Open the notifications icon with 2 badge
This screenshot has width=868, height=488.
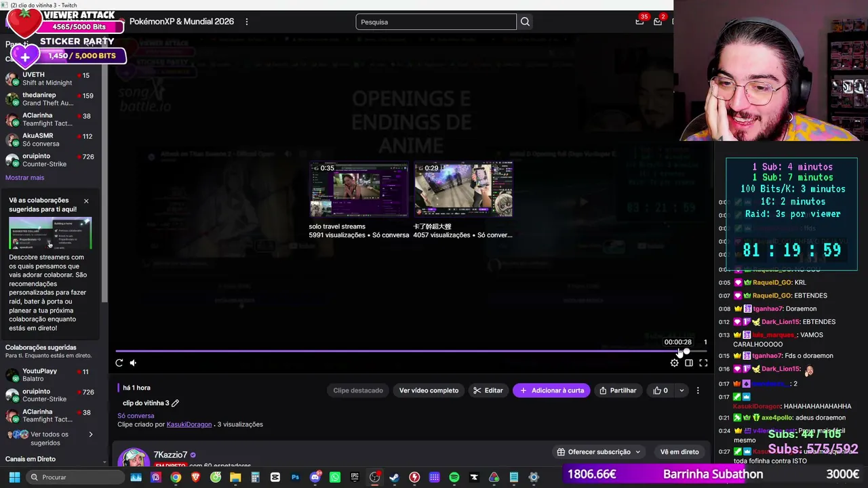coord(658,21)
